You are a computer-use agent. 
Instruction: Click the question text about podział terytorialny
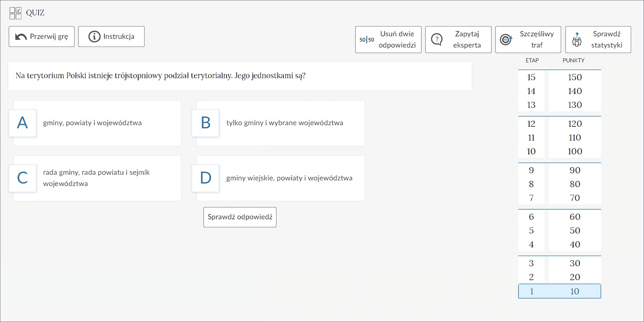161,76
